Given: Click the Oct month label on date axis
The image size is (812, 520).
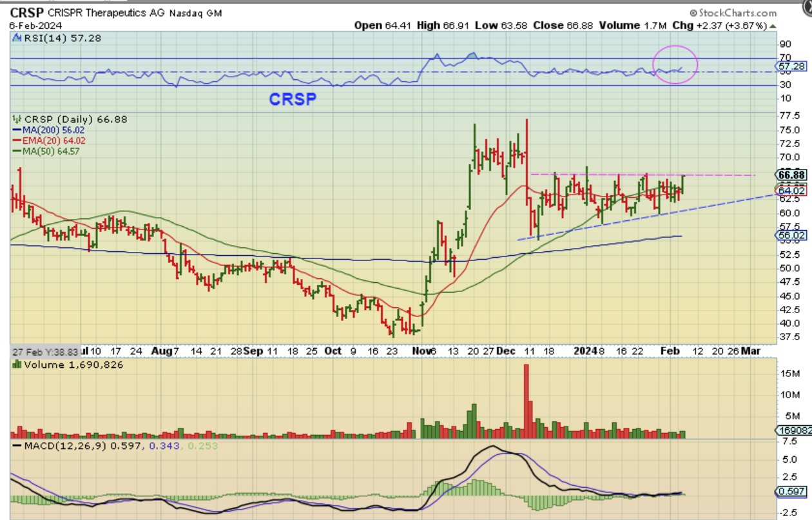Looking at the screenshot, I should pyautogui.click(x=333, y=351).
